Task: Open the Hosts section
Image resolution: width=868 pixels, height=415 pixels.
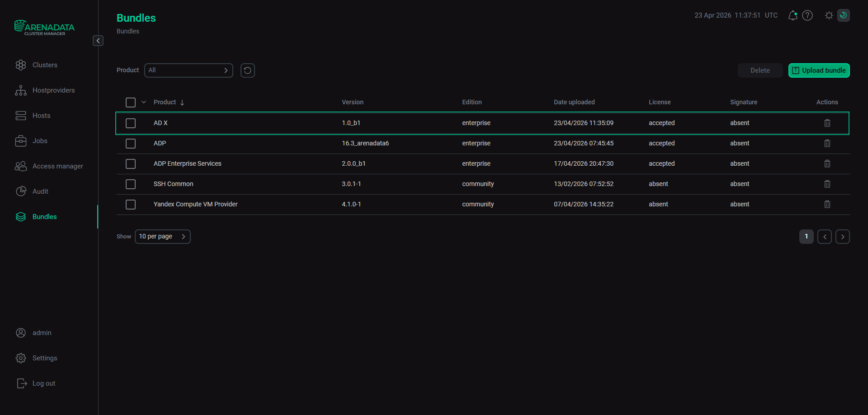Action: tap(41, 116)
